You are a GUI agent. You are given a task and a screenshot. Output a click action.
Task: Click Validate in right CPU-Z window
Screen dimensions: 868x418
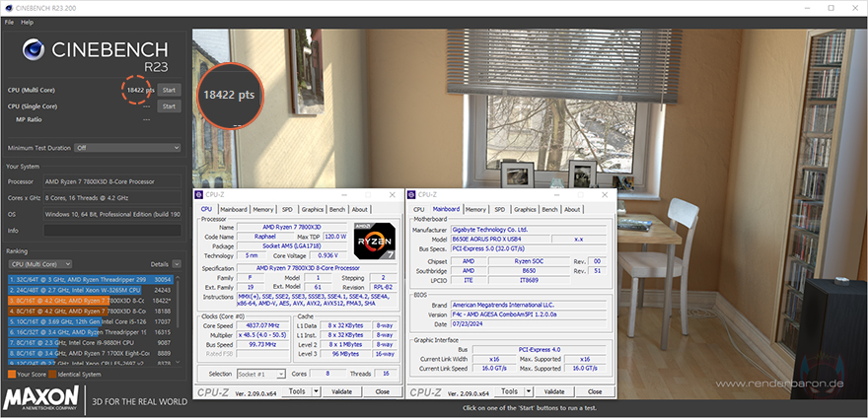(554, 391)
